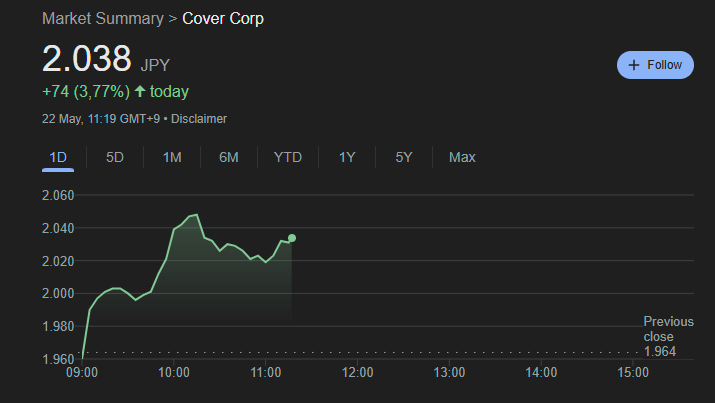Switch to the 6M time range tab

click(229, 157)
